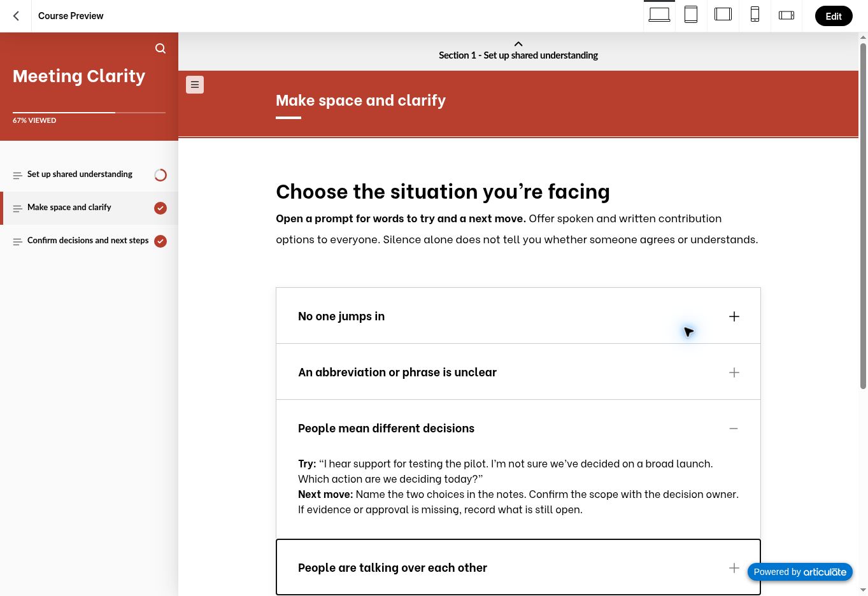Click the Edit button
Viewport: 868px width, 596px height.
pos(834,16)
